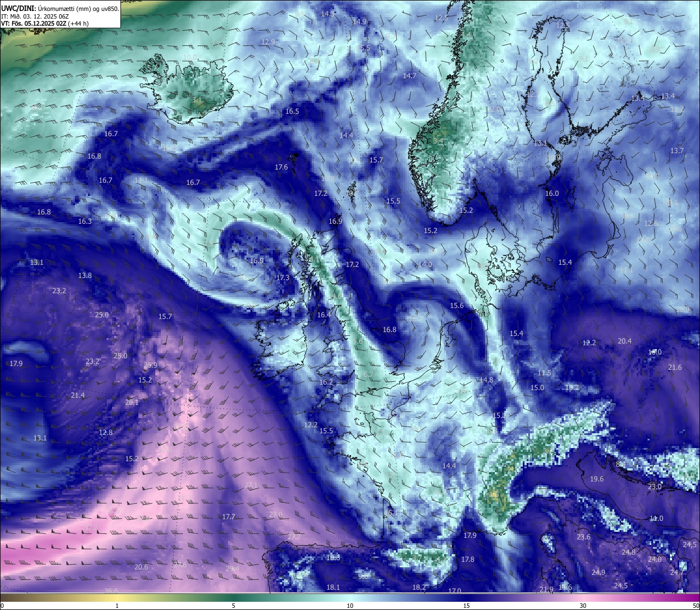Click the 17.0 value label
700x610 pixels.
tap(454, 591)
